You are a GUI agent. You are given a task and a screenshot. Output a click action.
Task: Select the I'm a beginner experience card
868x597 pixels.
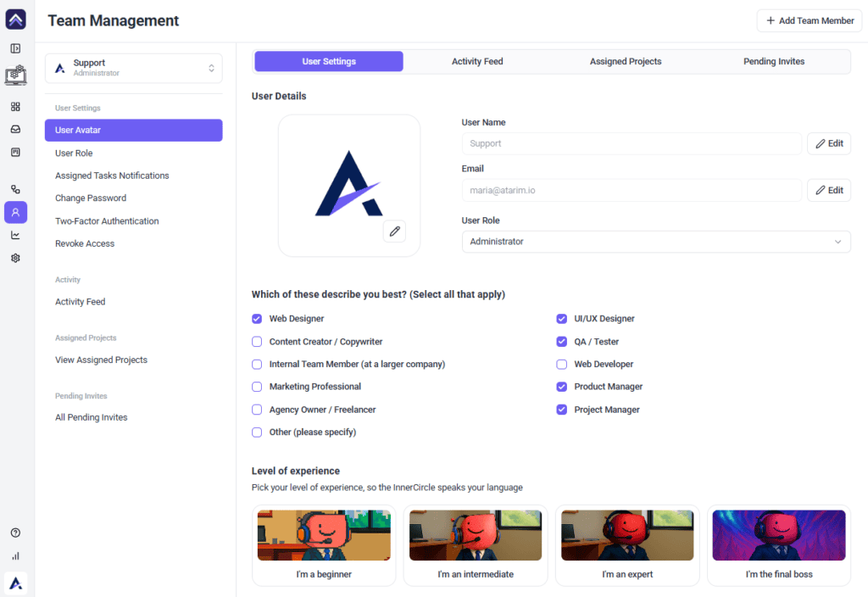pos(324,545)
